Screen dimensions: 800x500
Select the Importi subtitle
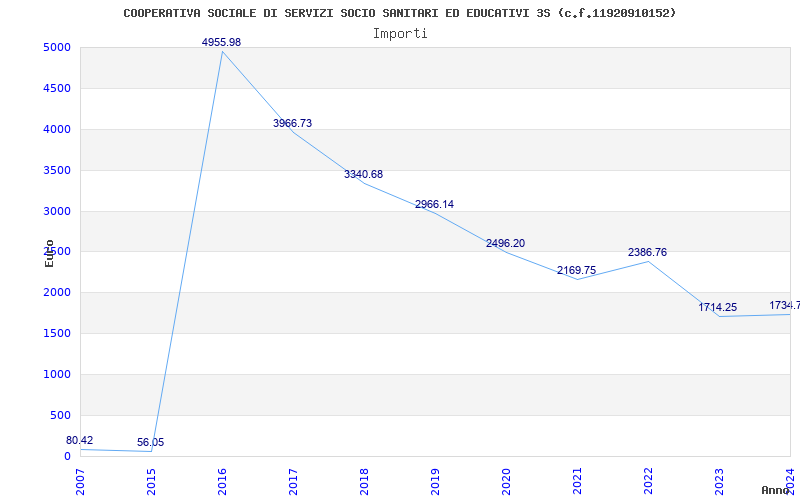400,34
